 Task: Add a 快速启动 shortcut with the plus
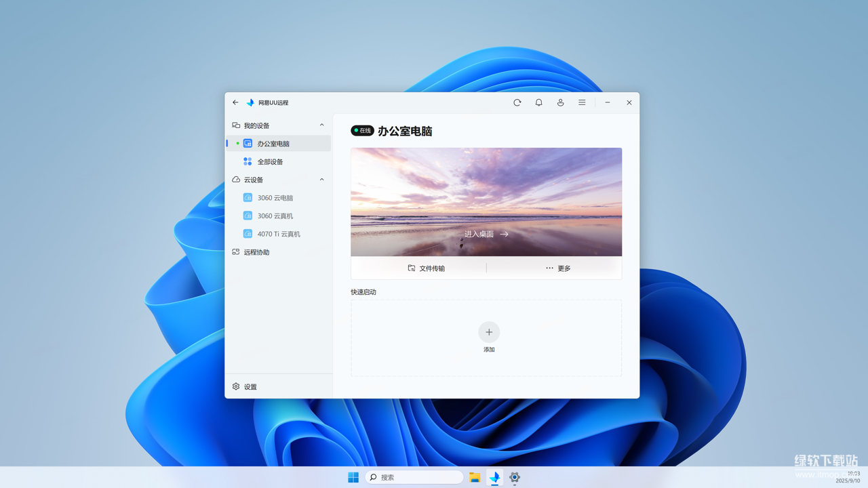click(x=488, y=332)
